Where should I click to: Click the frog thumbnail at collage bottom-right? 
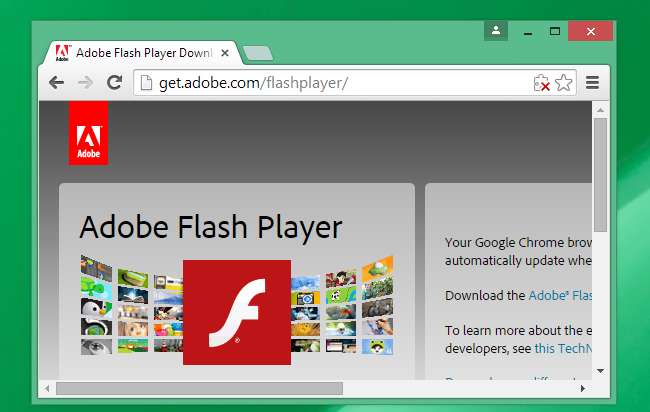pos(377,347)
